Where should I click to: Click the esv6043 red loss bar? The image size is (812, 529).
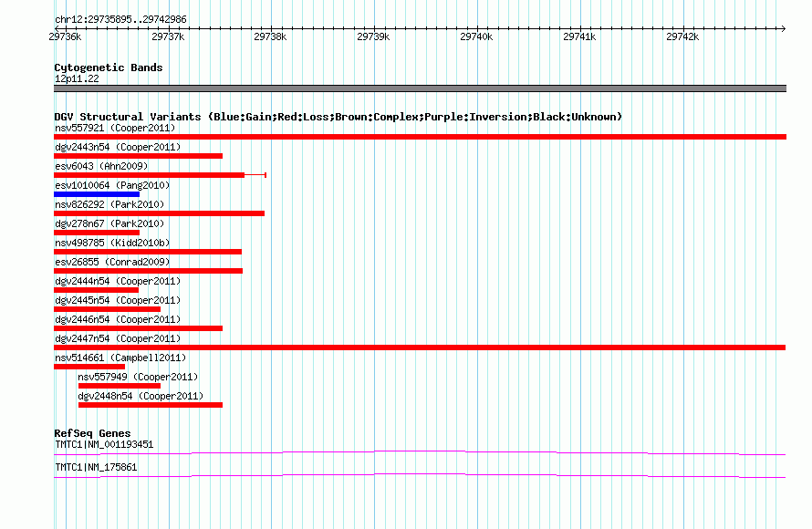[x=149, y=175]
